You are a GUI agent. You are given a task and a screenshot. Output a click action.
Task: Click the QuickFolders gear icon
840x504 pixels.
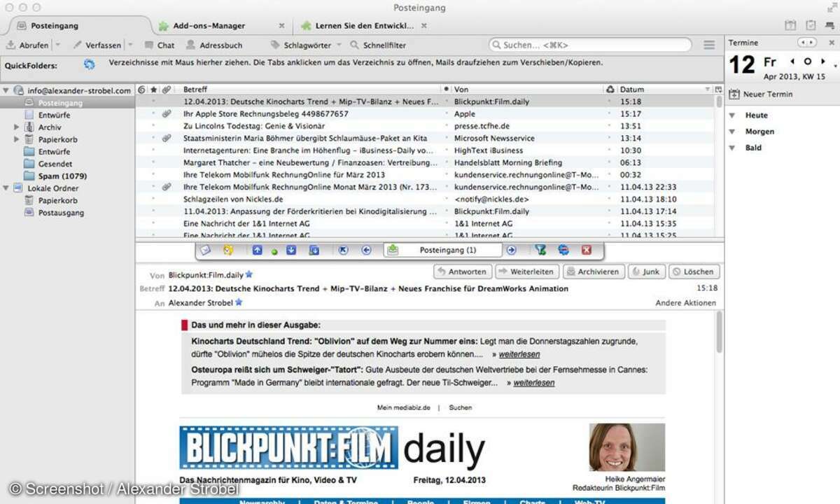click(x=89, y=64)
